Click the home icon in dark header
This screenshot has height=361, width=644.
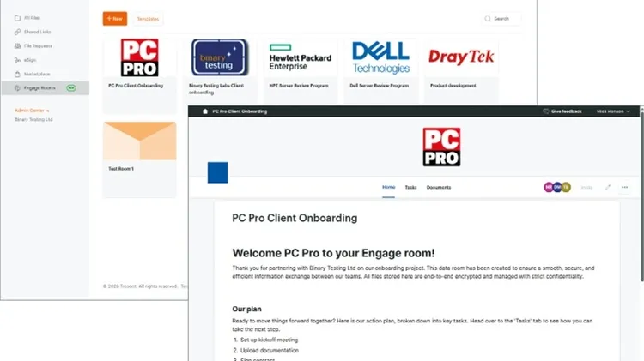click(205, 111)
